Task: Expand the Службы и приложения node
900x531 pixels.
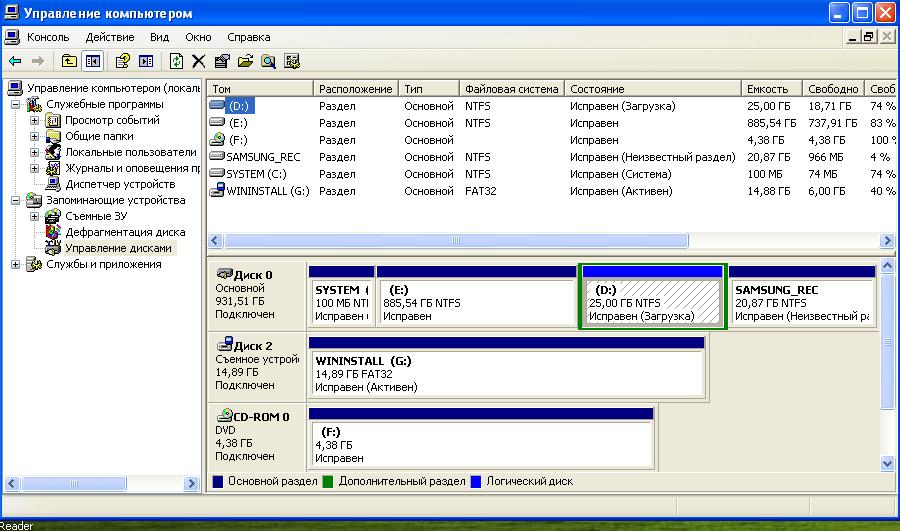Action: (17, 265)
